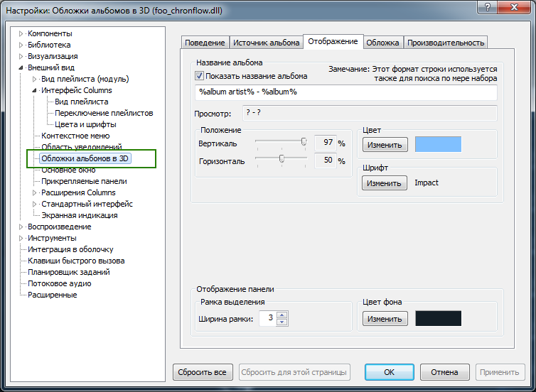
Task: Switch to the Поведение tab
Action: [x=205, y=43]
